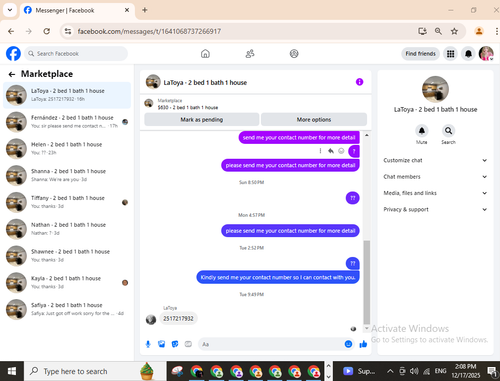Open LaToya conversation in list
This screenshot has width=500, height=381.
(x=67, y=95)
